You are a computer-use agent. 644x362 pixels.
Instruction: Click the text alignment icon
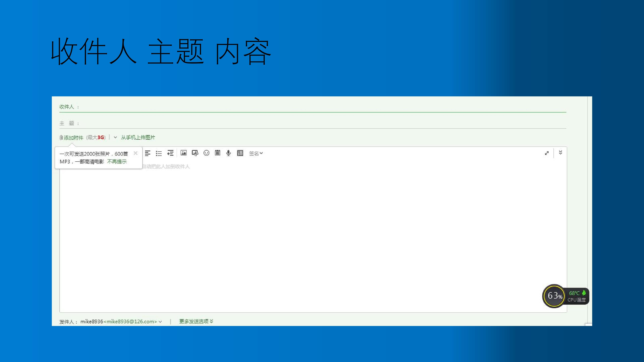[148, 153]
